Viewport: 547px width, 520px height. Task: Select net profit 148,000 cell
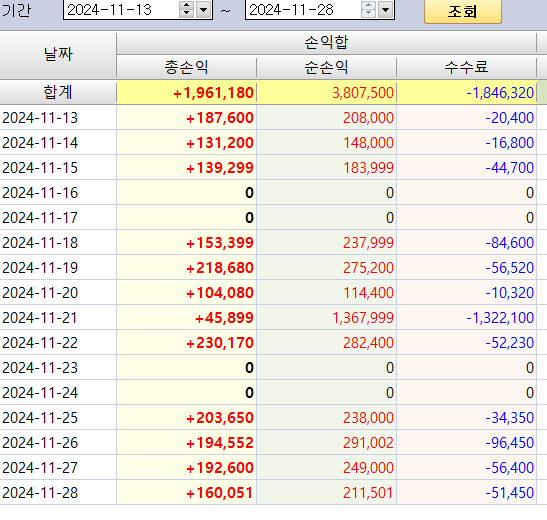pos(327,143)
